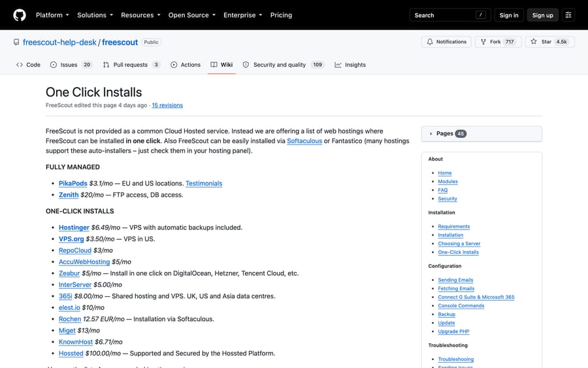Click the Notifications button
This screenshot has height=368, width=588.
(446, 42)
